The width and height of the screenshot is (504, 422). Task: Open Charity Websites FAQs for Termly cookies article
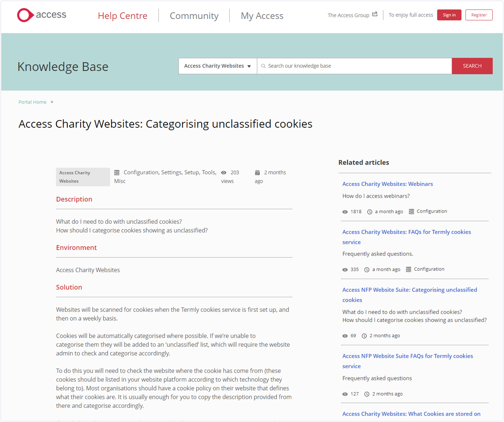pos(407,237)
